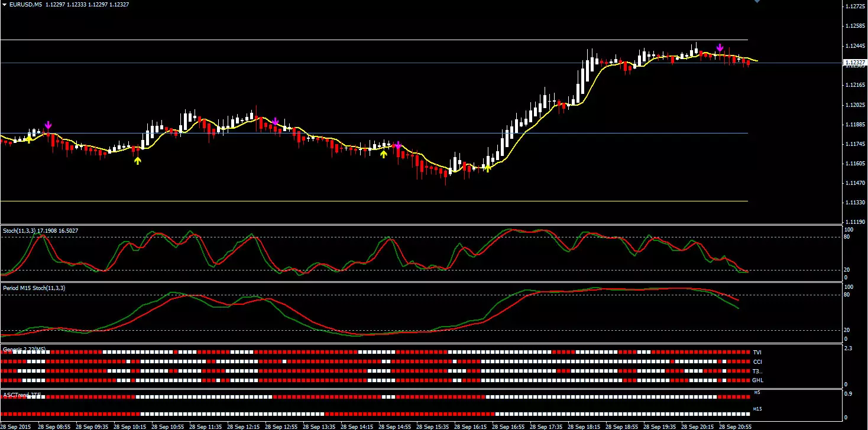Click price scale value 1.12725
The height and width of the screenshot is (430, 868).
point(856,6)
